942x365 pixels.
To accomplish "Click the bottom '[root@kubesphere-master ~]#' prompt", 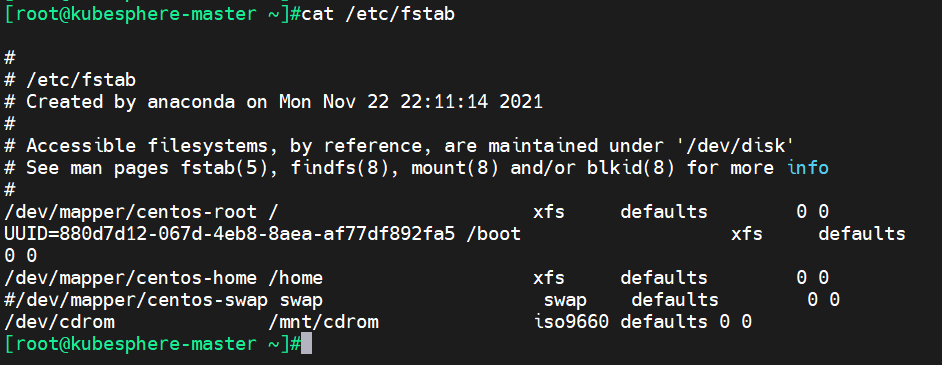I will coord(153,344).
